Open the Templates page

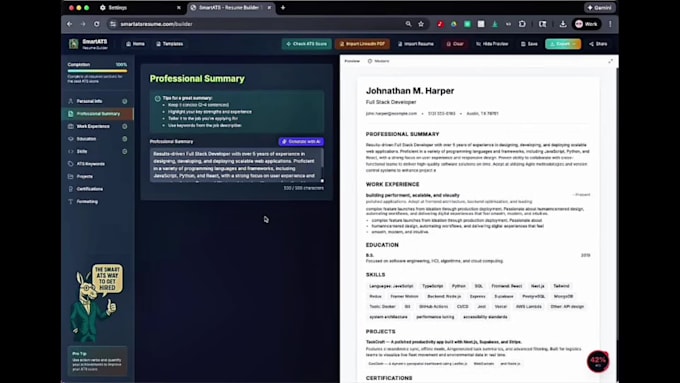click(x=170, y=44)
